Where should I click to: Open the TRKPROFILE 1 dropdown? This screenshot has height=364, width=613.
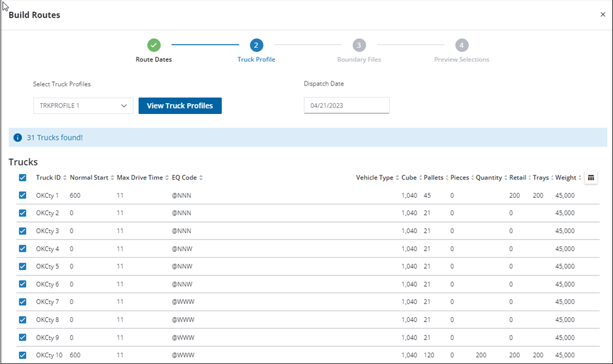pos(83,106)
